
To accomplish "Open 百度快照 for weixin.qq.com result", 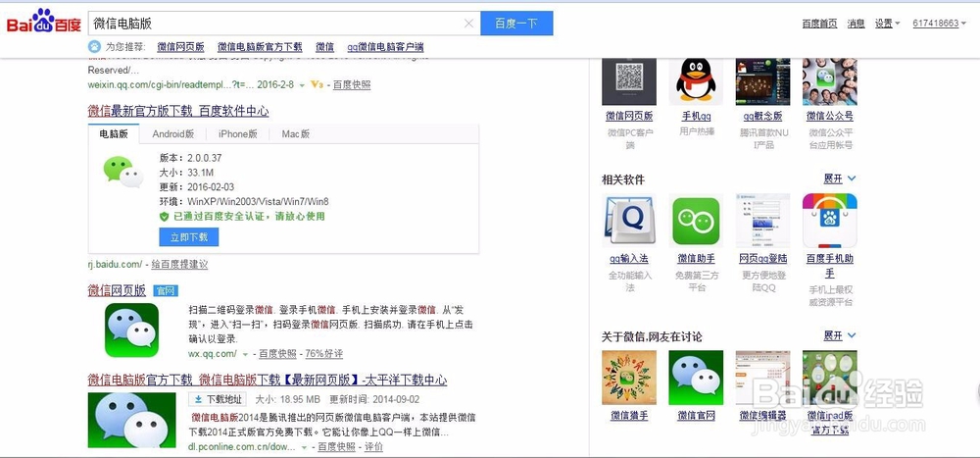I will click(351, 84).
